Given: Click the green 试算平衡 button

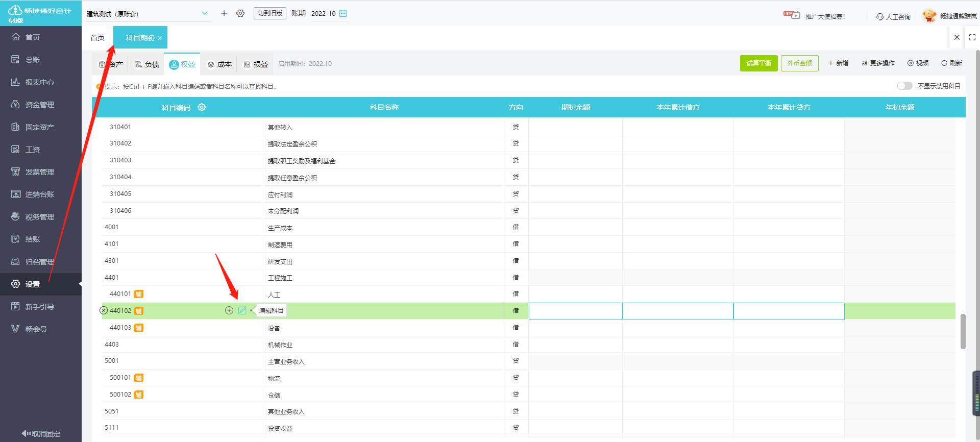Looking at the screenshot, I should click(x=758, y=63).
